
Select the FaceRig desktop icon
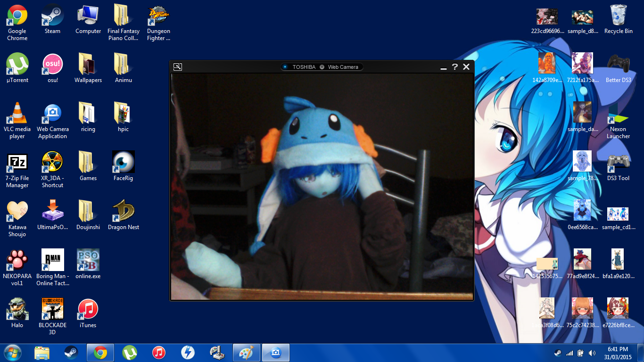pos(124,166)
